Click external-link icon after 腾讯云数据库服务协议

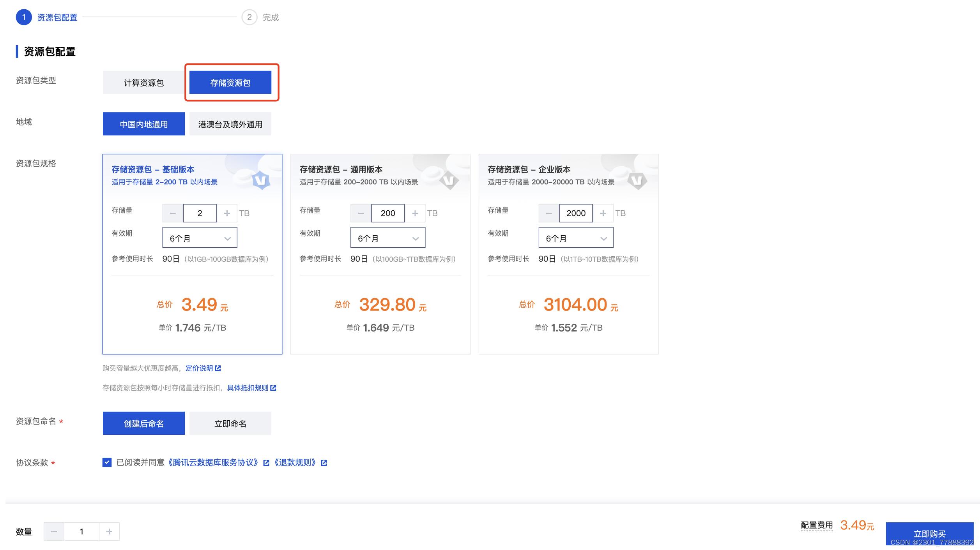point(266,463)
